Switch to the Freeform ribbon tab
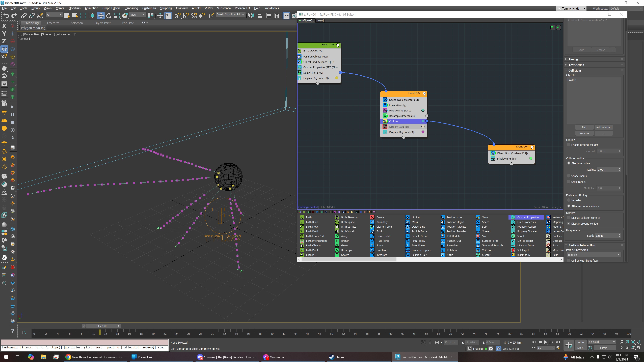The image size is (644, 362). tap(53, 23)
